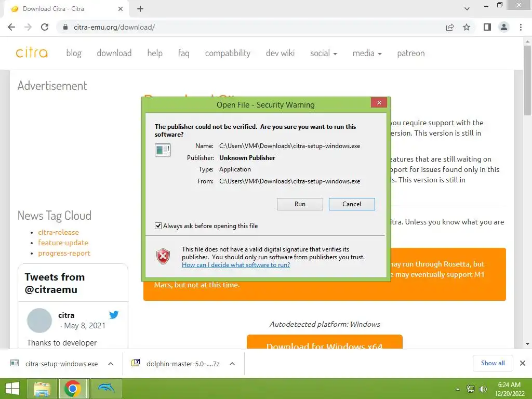Image resolution: width=532 pixels, height=399 pixels.
Task: Expand the media dropdown menu
Action: tap(367, 54)
